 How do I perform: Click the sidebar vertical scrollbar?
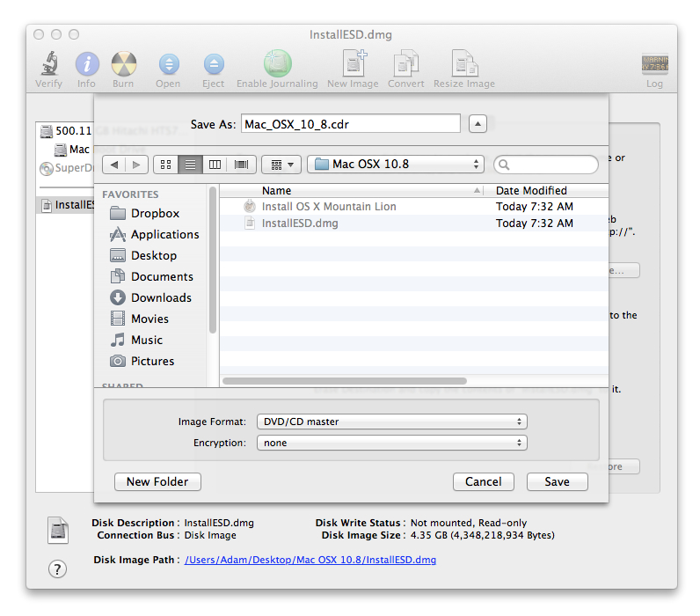tap(213, 260)
